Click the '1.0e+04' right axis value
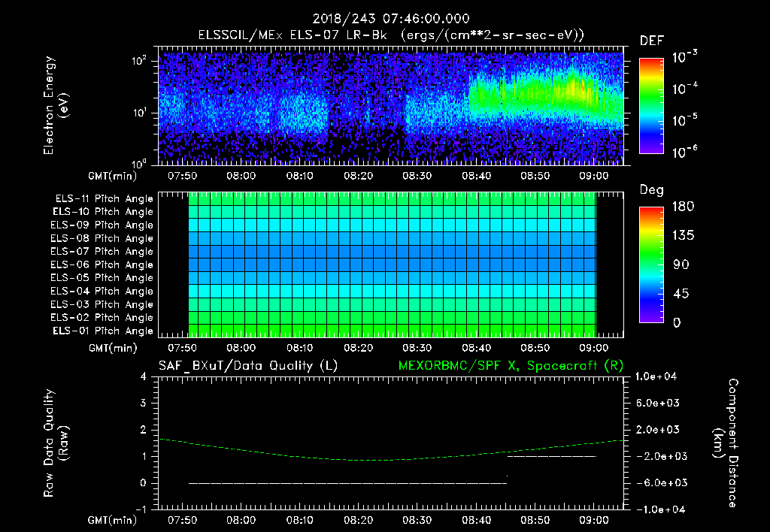This screenshot has height=532, width=770. (x=656, y=376)
